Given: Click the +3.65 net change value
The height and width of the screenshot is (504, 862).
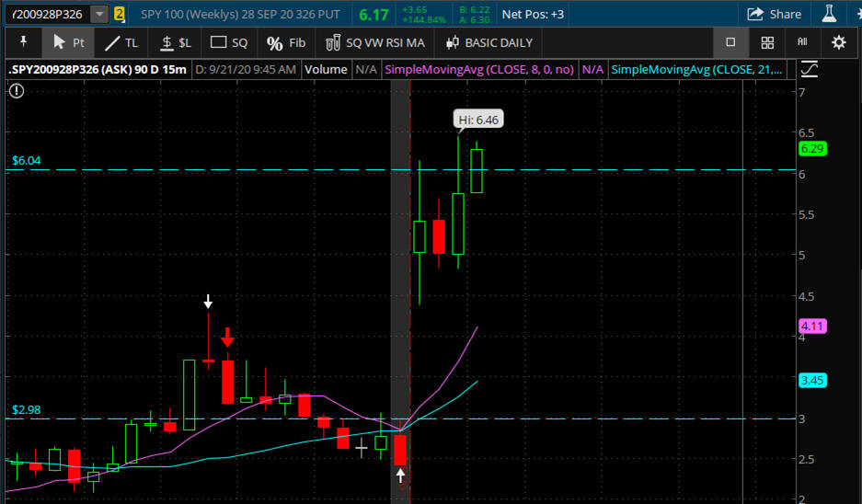Looking at the screenshot, I should 415,10.
